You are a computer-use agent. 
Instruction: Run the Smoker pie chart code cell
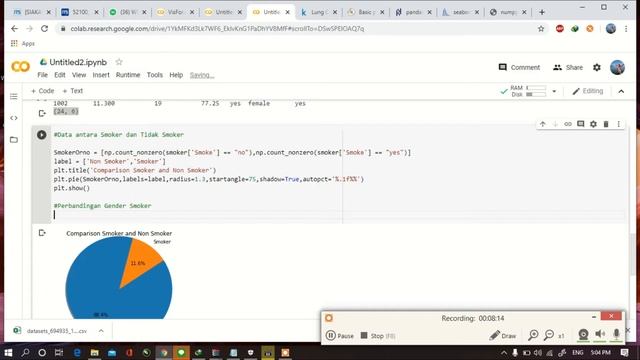pyautogui.click(x=42, y=135)
